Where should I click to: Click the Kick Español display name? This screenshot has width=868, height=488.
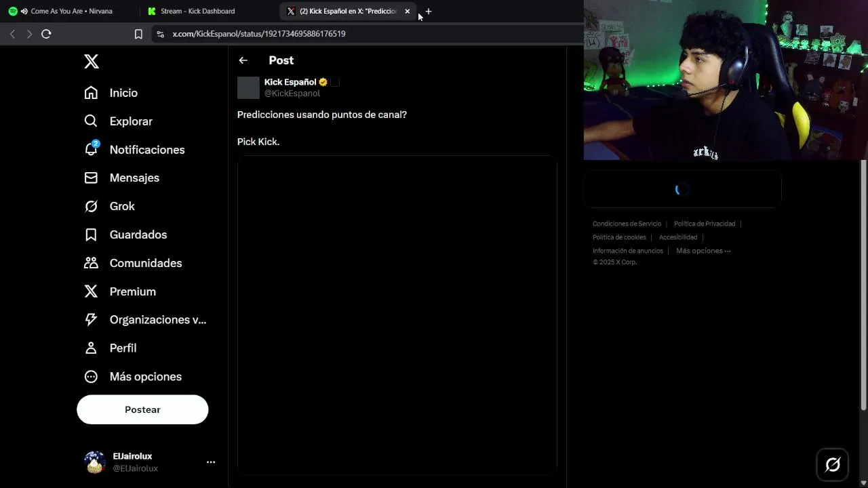(x=290, y=82)
